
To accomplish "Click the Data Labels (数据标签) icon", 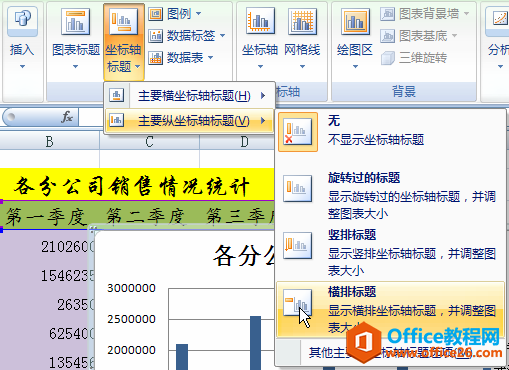I will pos(155,36).
